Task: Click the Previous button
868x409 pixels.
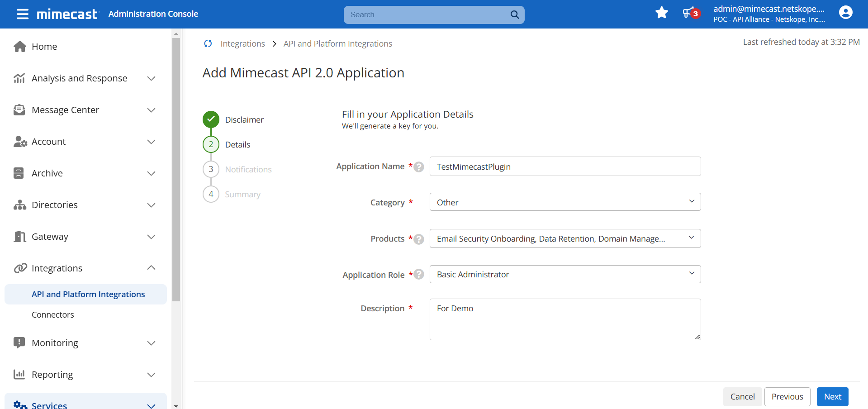Action: click(x=787, y=397)
